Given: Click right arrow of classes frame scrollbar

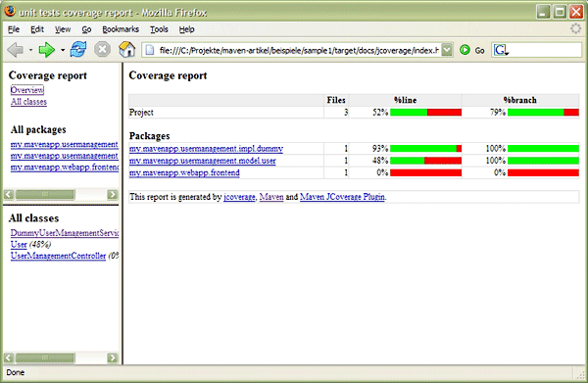Looking at the screenshot, I should tap(112, 358).
